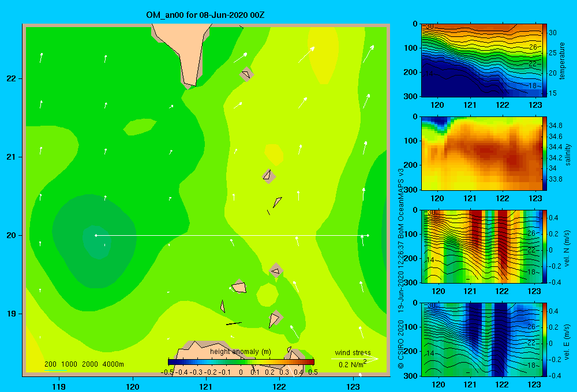Click the '0.2 N/m2' wind stress value
The image size is (577, 392).
pyautogui.click(x=353, y=364)
